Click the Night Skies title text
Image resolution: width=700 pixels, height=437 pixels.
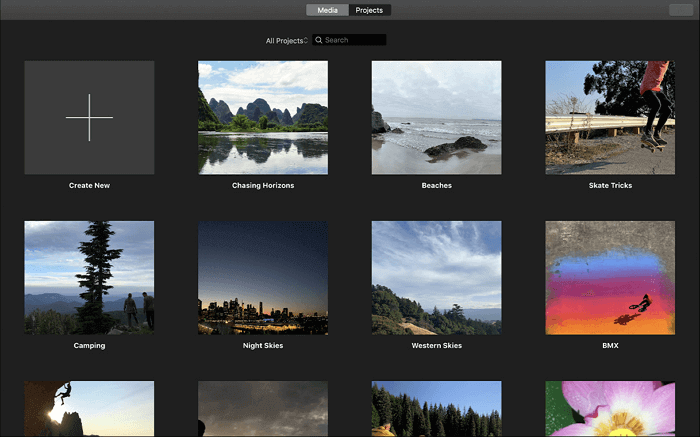click(262, 346)
